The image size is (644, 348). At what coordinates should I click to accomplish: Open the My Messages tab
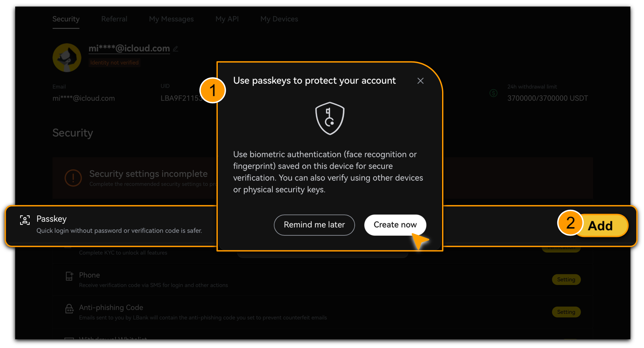171,19
